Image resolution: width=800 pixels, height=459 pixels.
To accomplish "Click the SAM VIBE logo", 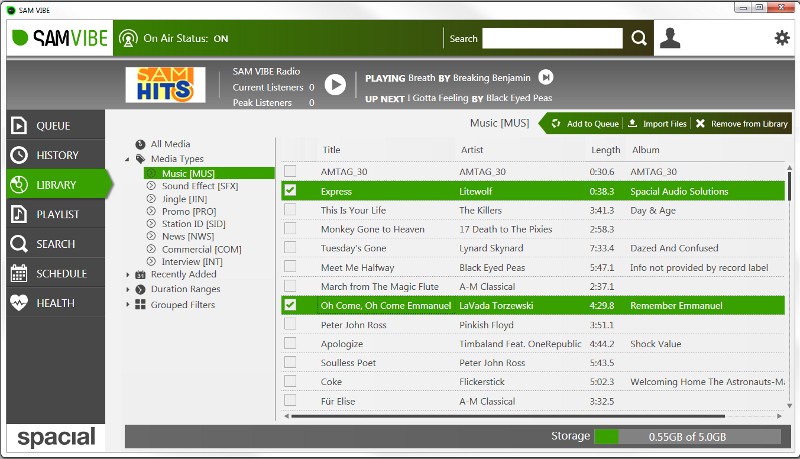I will pyautogui.click(x=60, y=38).
